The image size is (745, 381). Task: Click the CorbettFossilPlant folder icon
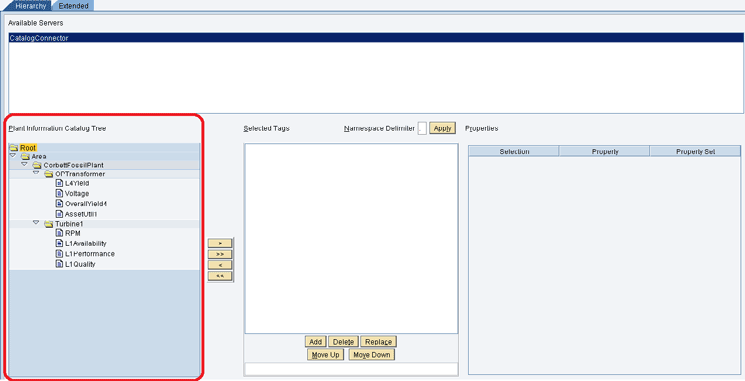[x=37, y=165]
